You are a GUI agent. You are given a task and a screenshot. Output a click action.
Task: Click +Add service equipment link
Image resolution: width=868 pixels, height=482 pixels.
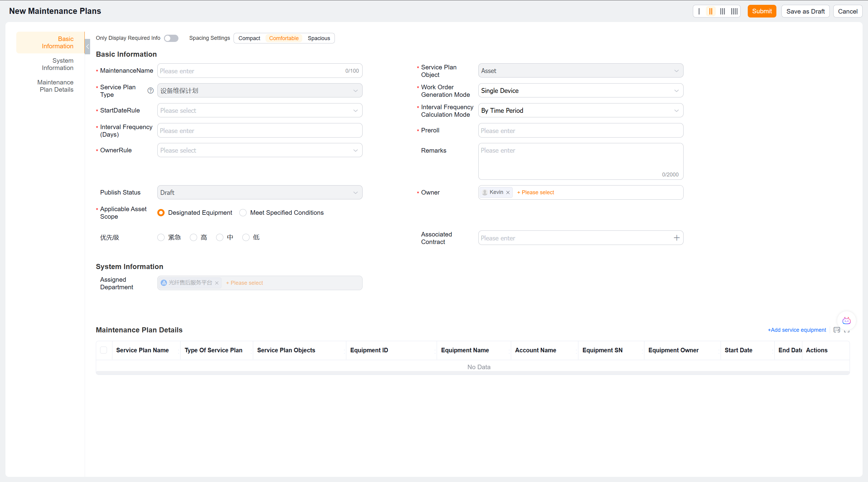pyautogui.click(x=797, y=330)
